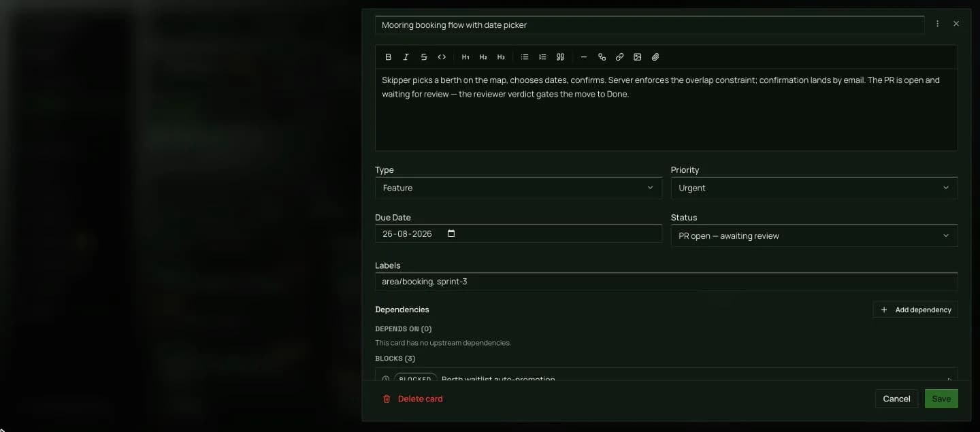Apply strikethrough formatting
980x432 pixels.
coord(424,57)
